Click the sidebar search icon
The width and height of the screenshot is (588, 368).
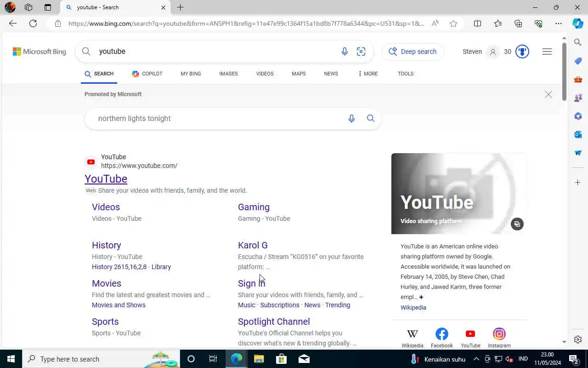(578, 42)
